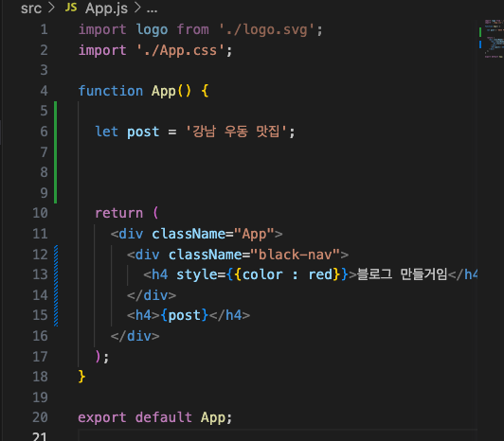Click closing '</div>' on line 14
Screen dimensions: 504x441
152,295
